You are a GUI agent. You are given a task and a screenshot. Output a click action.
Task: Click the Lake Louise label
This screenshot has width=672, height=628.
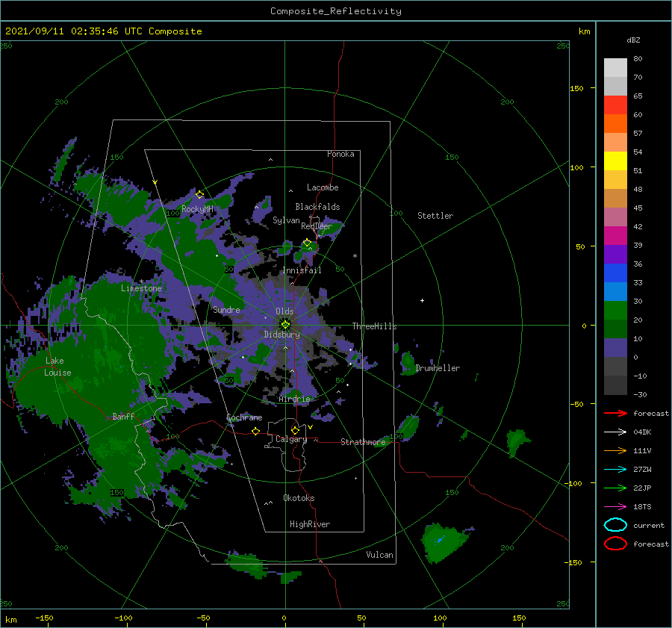[57, 367]
